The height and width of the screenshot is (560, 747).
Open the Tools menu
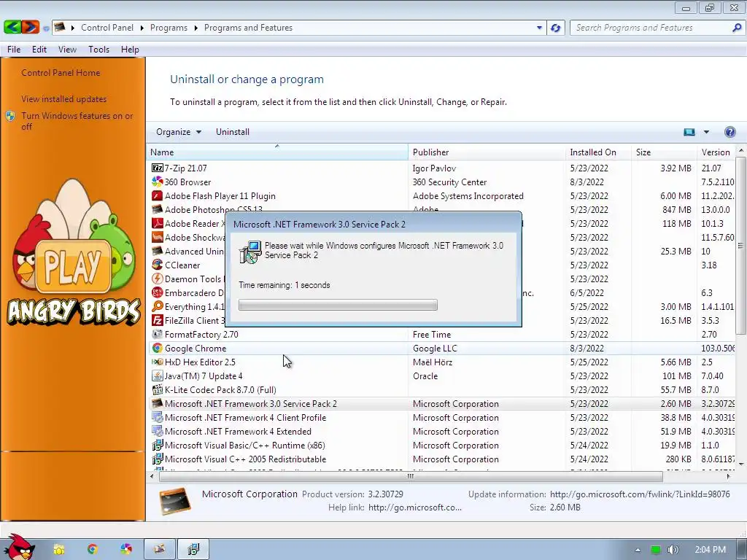98,49
